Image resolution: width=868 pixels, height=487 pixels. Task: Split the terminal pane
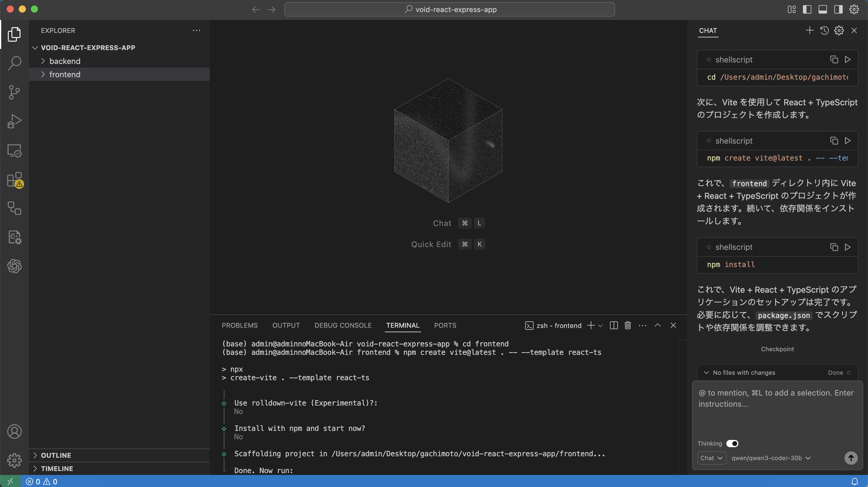pyautogui.click(x=614, y=326)
